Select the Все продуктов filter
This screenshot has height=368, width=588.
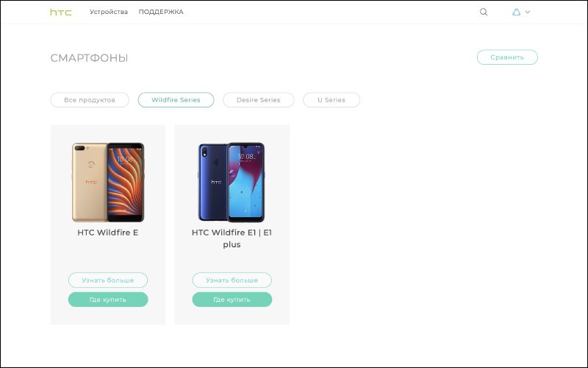pos(90,100)
